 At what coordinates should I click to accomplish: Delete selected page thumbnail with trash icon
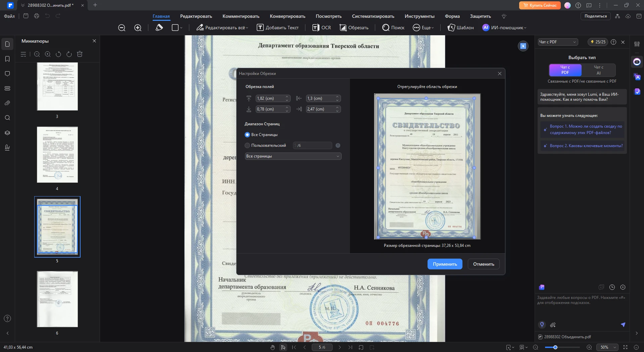[x=80, y=54]
